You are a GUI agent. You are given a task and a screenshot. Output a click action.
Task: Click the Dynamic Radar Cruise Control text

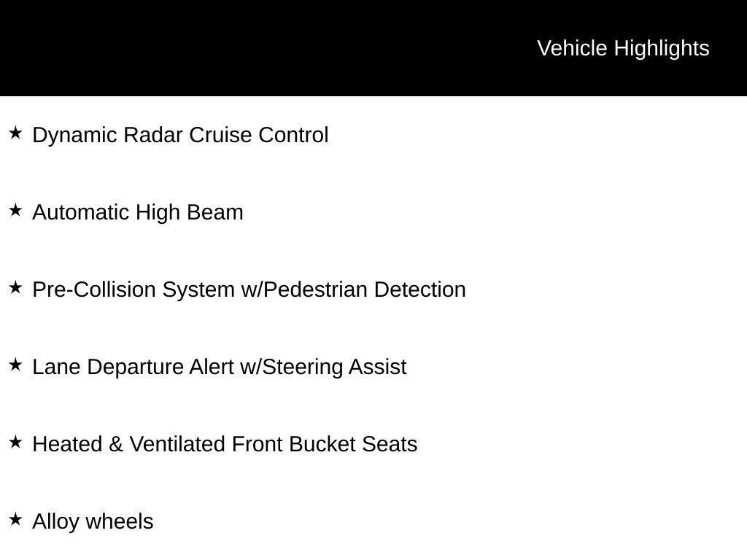(x=181, y=135)
